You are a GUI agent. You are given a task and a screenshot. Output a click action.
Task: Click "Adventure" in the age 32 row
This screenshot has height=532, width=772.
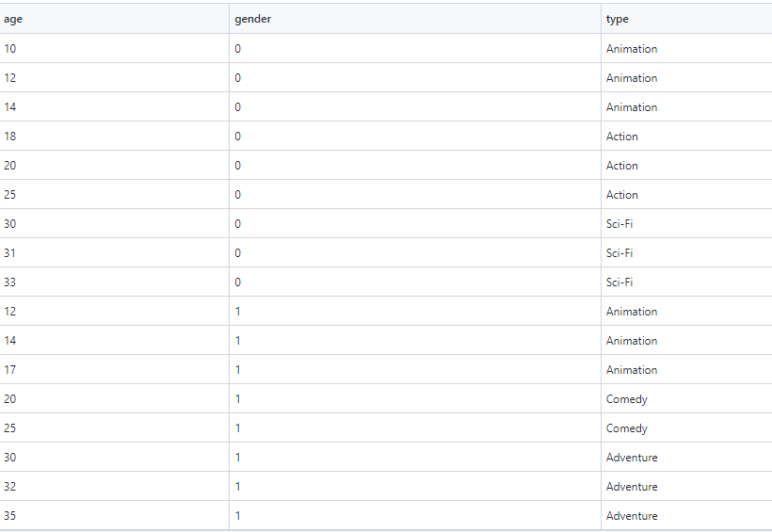[x=632, y=487]
